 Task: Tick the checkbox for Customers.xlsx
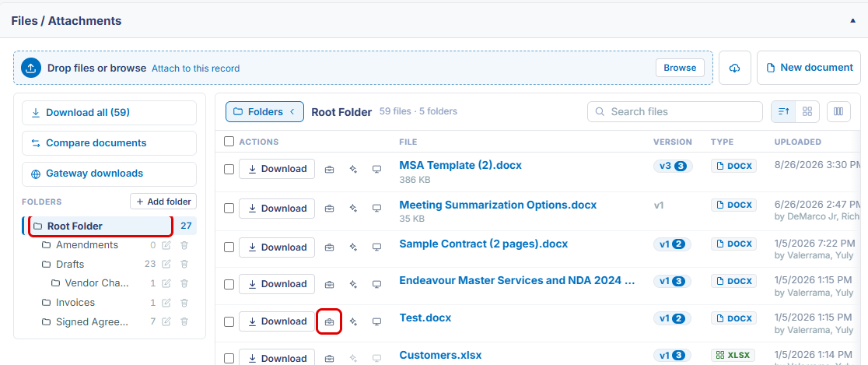tap(229, 358)
